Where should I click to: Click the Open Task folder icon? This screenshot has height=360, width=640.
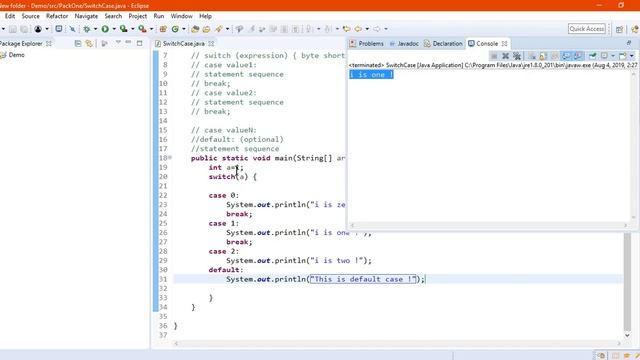pyautogui.click(x=206, y=29)
